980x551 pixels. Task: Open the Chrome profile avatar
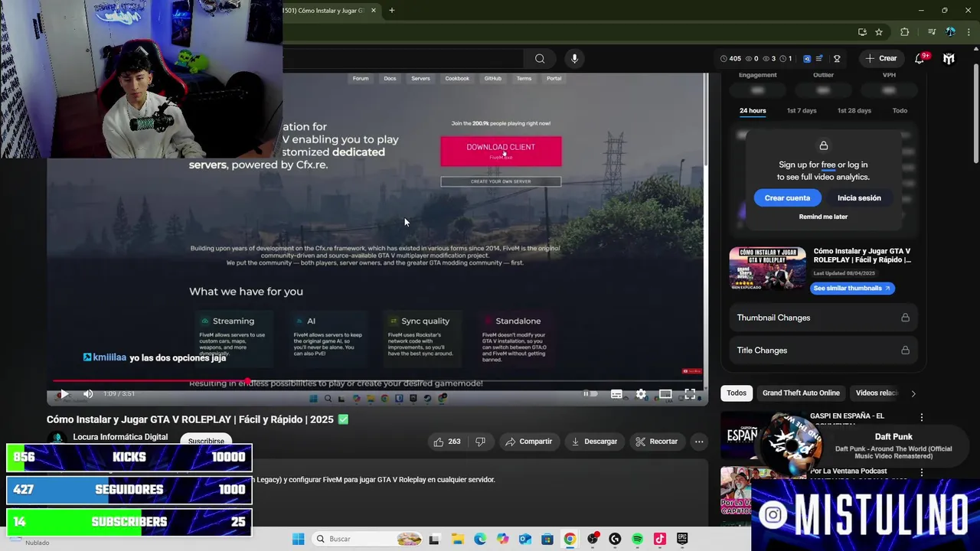950,32
